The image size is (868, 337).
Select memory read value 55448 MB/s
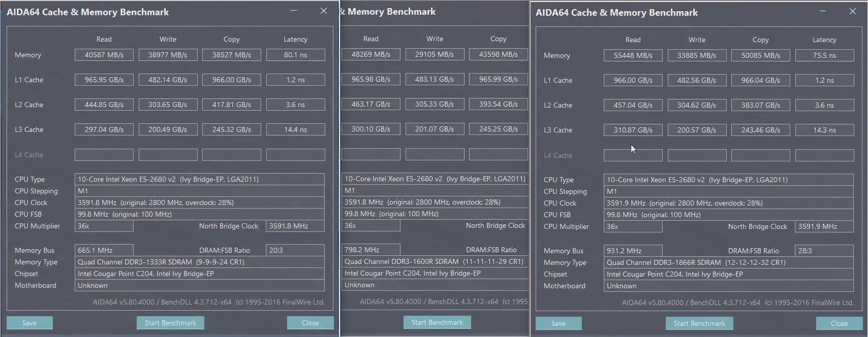(633, 55)
